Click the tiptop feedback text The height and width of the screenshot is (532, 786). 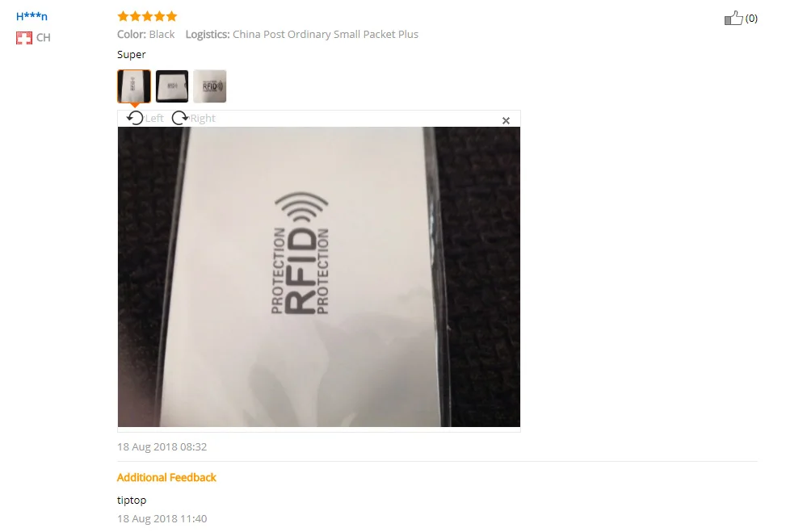(x=132, y=501)
